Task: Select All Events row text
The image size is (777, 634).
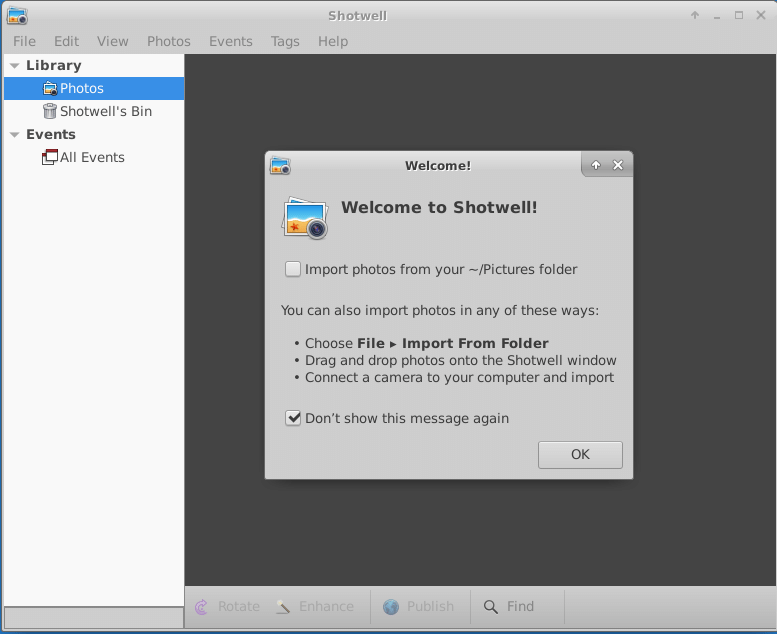Action: point(92,158)
